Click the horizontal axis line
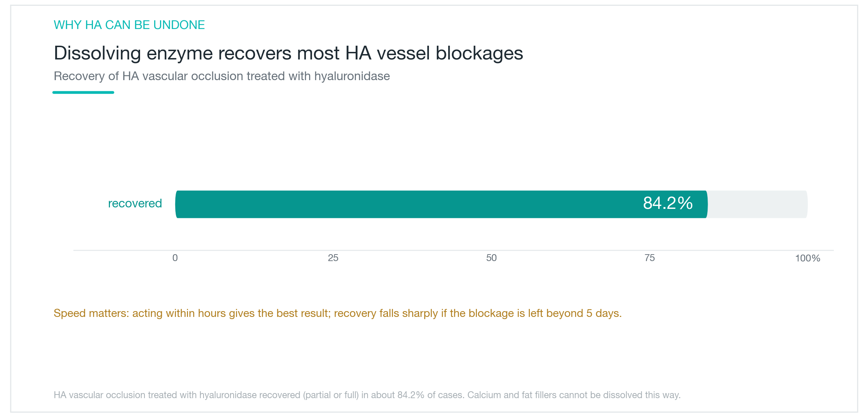The height and width of the screenshot is (417, 868). click(x=454, y=250)
